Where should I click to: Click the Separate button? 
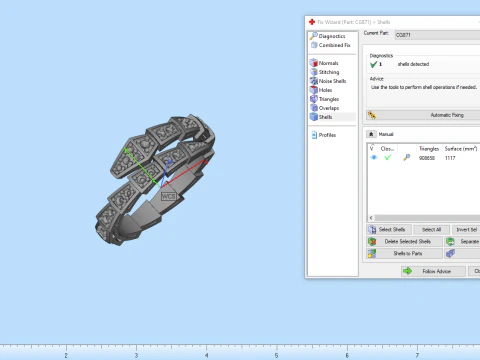463,241
